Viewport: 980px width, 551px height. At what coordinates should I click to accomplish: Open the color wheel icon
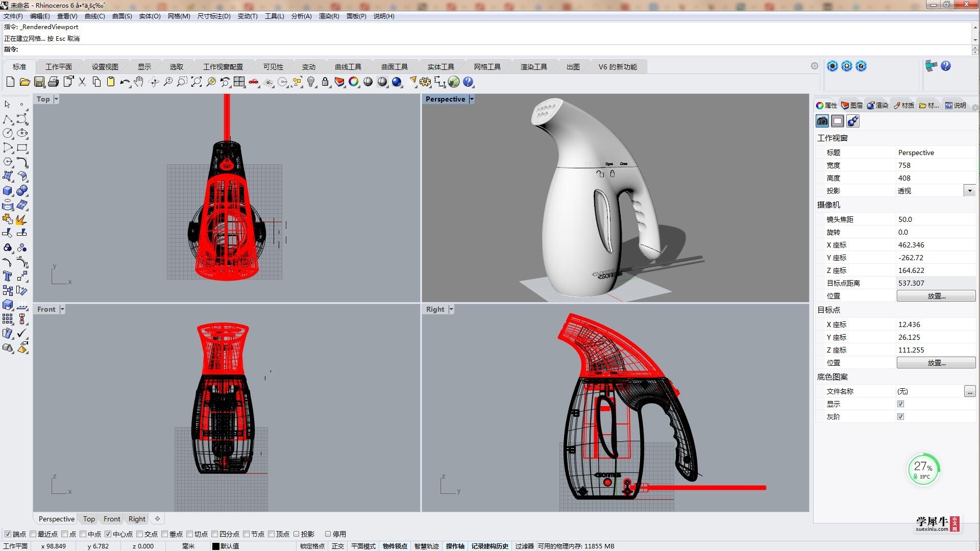coord(354,82)
